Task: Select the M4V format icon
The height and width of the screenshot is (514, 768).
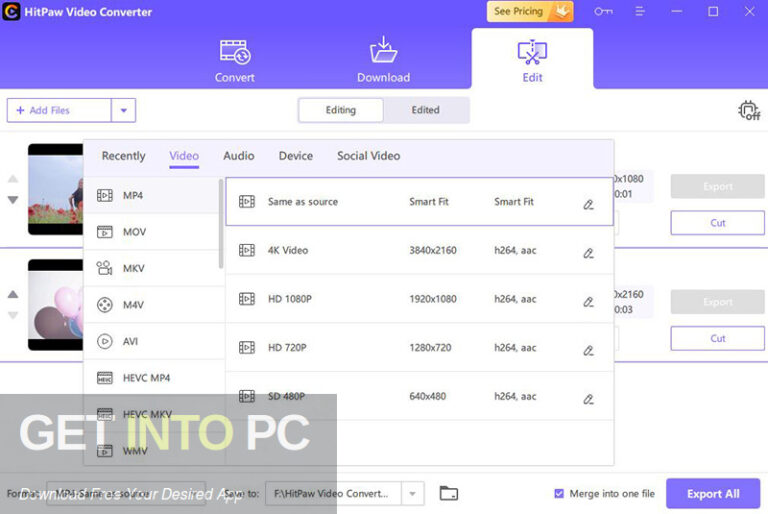Action: (x=105, y=305)
